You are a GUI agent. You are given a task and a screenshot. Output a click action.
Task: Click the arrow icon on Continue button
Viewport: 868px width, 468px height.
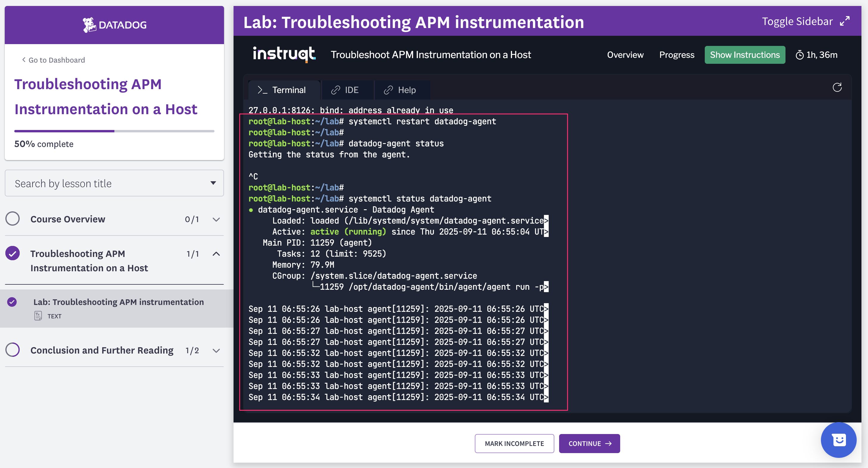point(608,443)
